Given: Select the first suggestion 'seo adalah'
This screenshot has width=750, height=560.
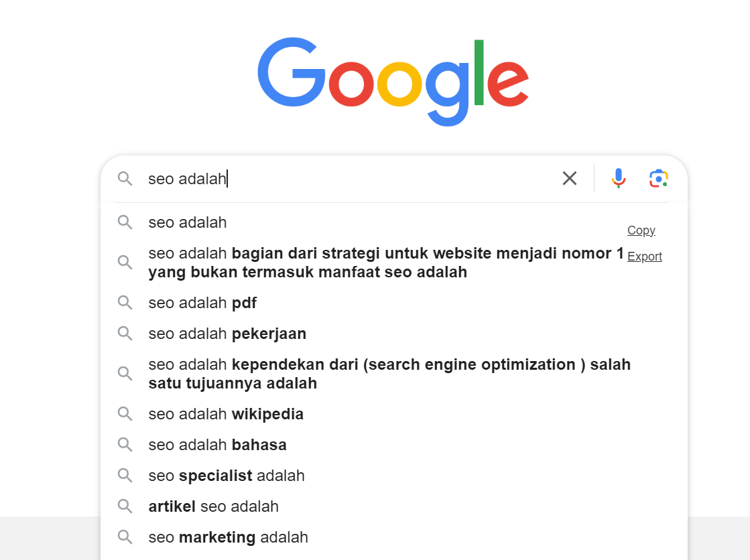Looking at the screenshot, I should coord(188,222).
